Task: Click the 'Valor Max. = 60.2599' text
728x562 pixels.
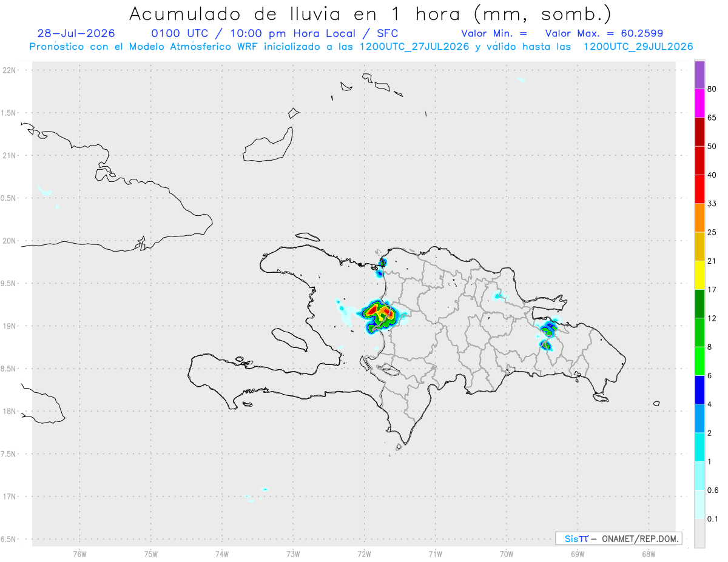Action: click(x=604, y=33)
